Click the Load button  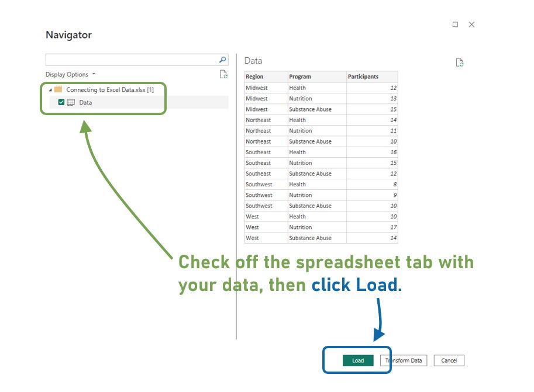357,360
